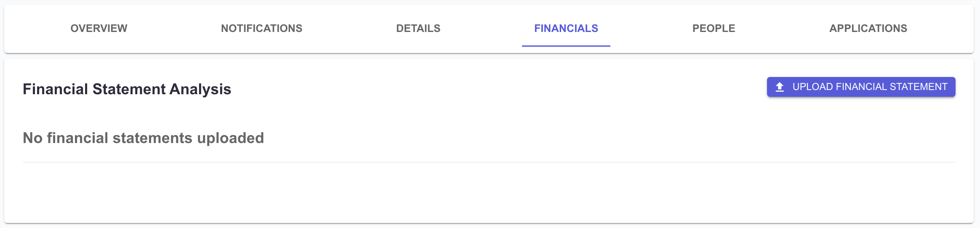Click the horizontal divider below the empty message
The width and height of the screenshot is (980, 228).
tap(488, 162)
